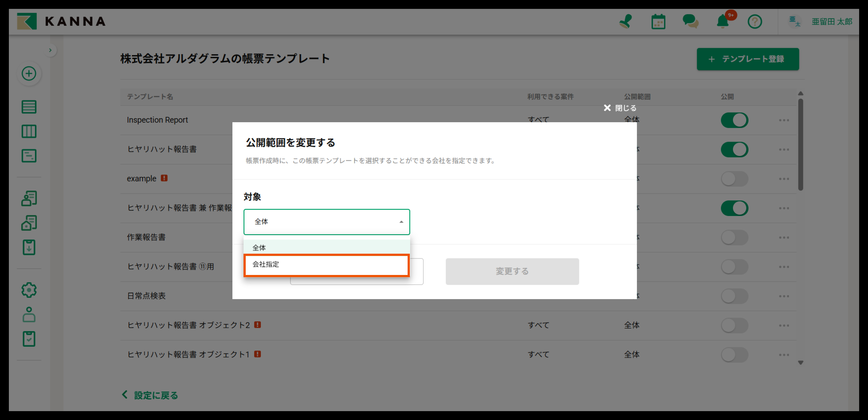This screenshot has width=868, height=420.
Task: Click the stamp icon in header
Action: coord(626,22)
